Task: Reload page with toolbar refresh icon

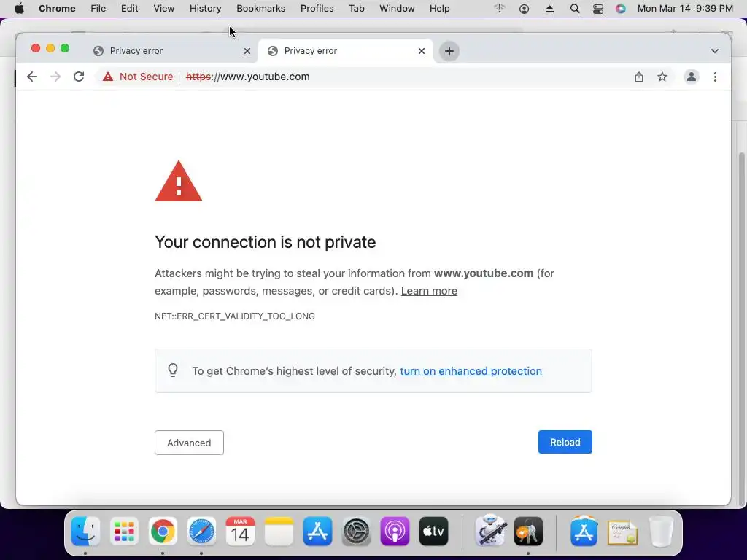Action: coord(79,77)
